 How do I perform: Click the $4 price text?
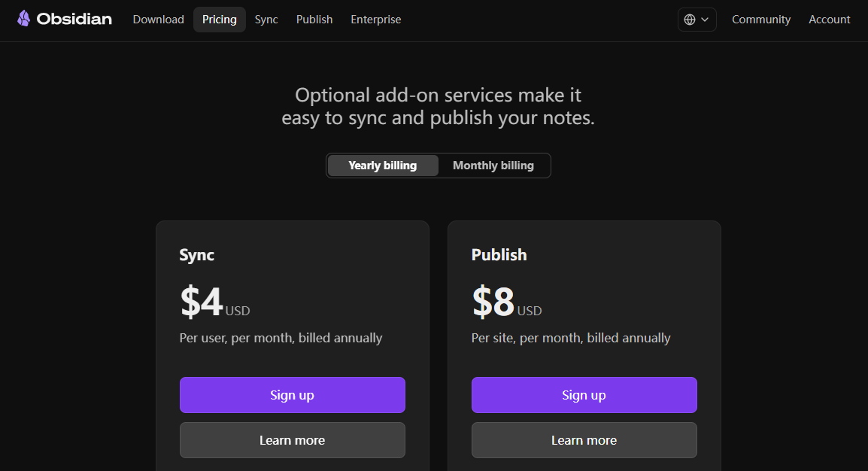pos(202,302)
